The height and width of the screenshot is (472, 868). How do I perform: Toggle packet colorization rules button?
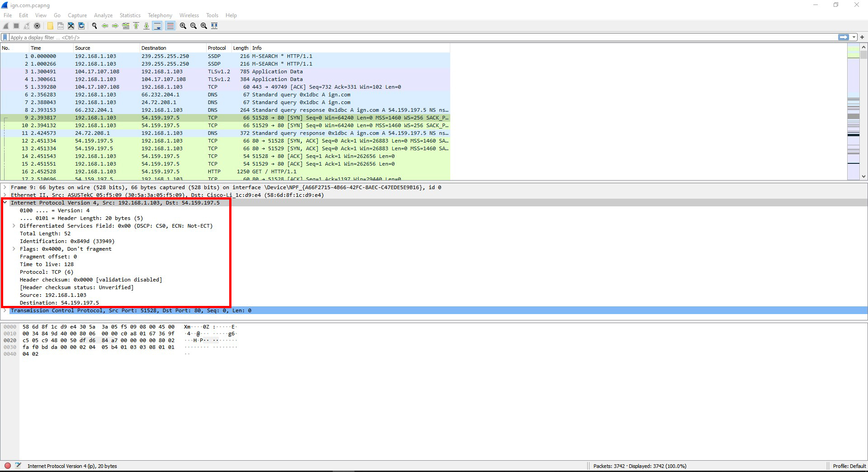170,26
